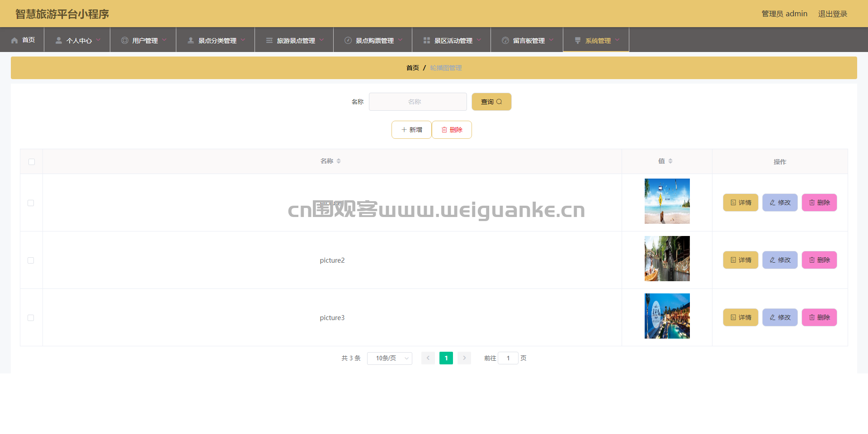Click the magnifier icon in 查询 button
Image resolution: width=868 pixels, height=434 pixels.
click(x=499, y=102)
